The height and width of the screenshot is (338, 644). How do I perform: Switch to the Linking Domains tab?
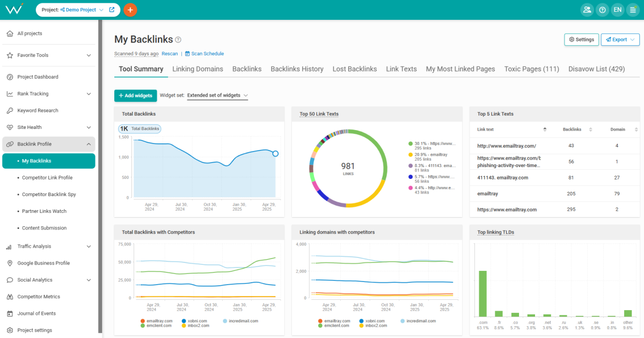tap(197, 69)
